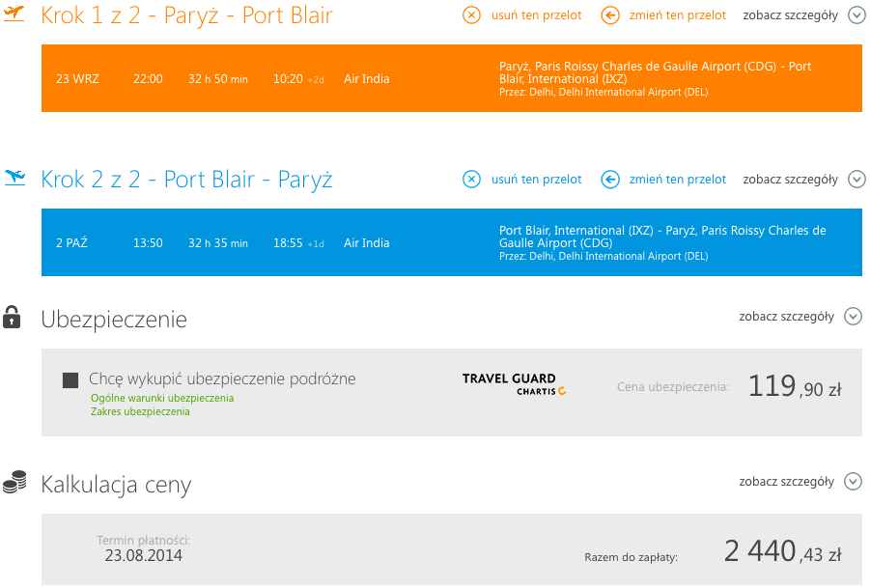Open 'Ogólne warunki ubezpieczenia' link
Image resolution: width=870 pixels, height=588 pixels.
pyautogui.click(x=162, y=399)
